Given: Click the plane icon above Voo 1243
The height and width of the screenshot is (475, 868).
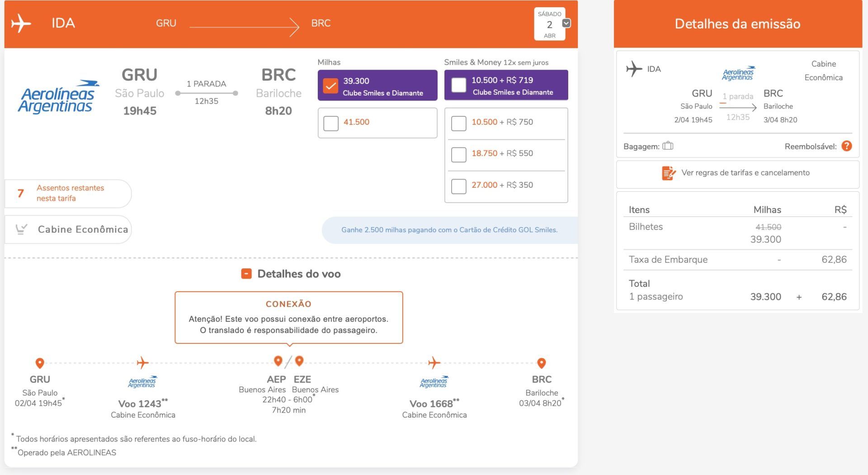Looking at the screenshot, I should click(142, 362).
